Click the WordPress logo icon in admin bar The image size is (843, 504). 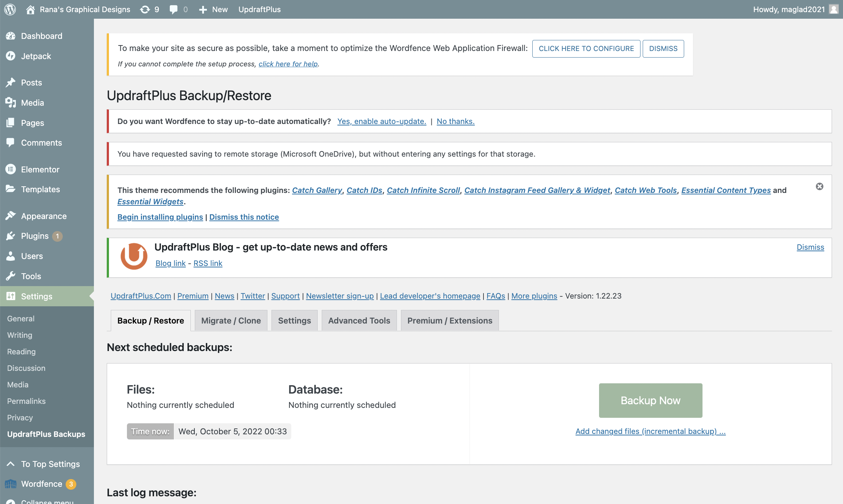point(10,10)
